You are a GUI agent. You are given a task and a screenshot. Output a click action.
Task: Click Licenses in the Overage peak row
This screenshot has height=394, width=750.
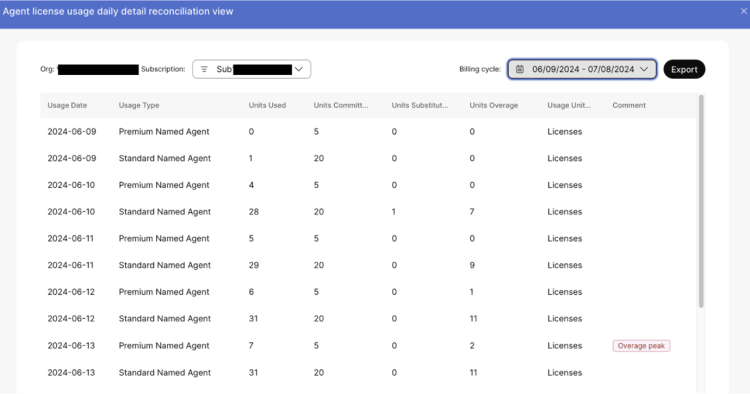coord(564,346)
